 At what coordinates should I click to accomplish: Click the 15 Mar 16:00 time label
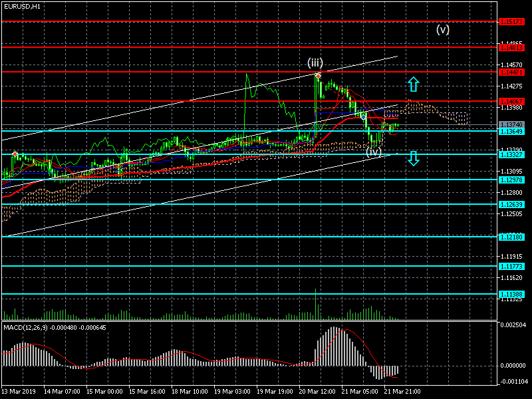pos(147,392)
